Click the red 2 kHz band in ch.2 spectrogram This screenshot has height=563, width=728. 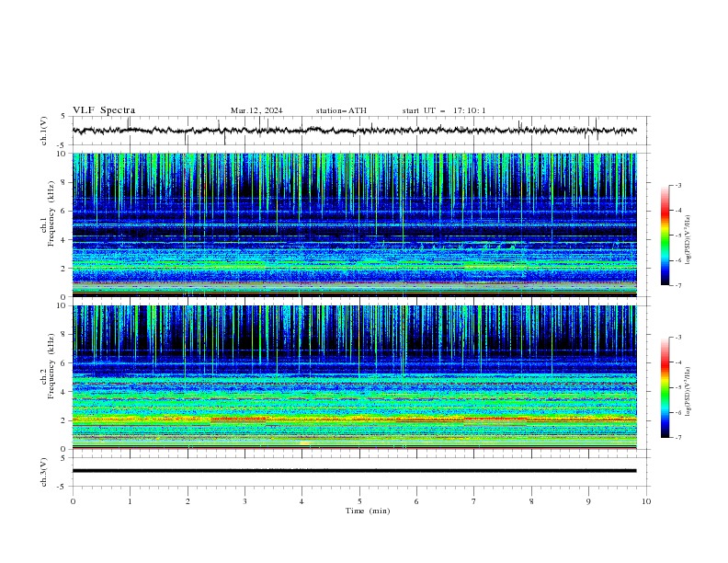(355, 419)
